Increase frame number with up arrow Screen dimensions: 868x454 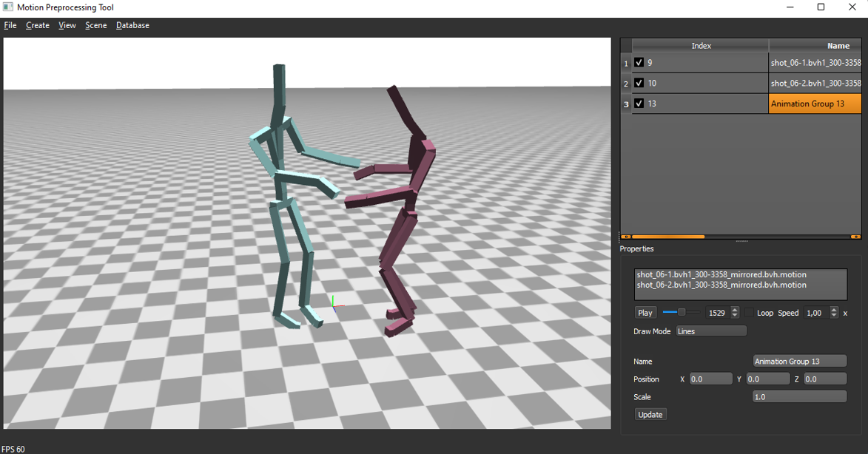[x=735, y=310]
